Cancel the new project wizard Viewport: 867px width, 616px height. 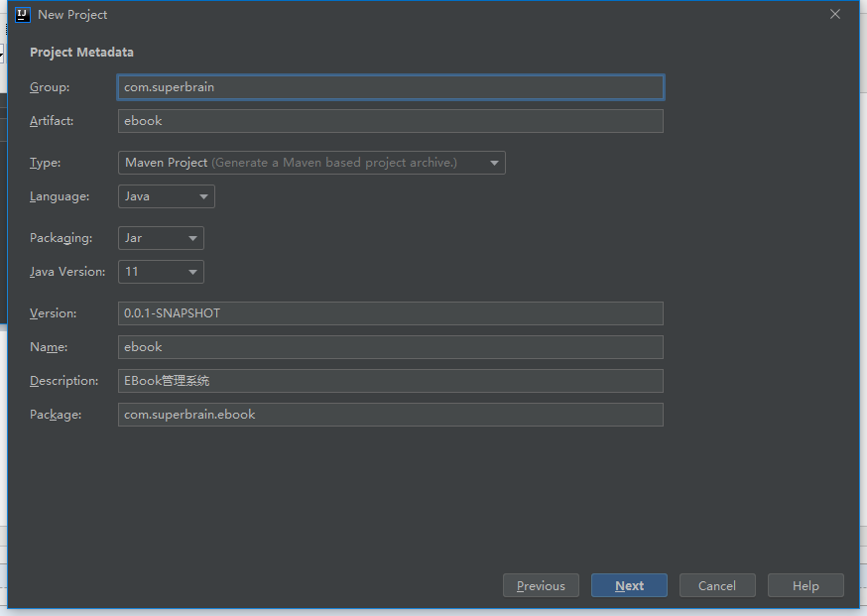(716, 586)
